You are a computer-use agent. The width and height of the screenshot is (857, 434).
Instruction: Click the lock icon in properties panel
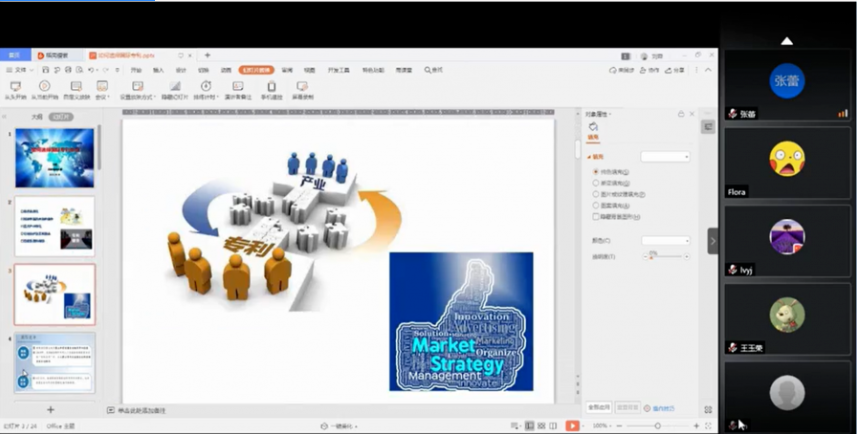(681, 114)
